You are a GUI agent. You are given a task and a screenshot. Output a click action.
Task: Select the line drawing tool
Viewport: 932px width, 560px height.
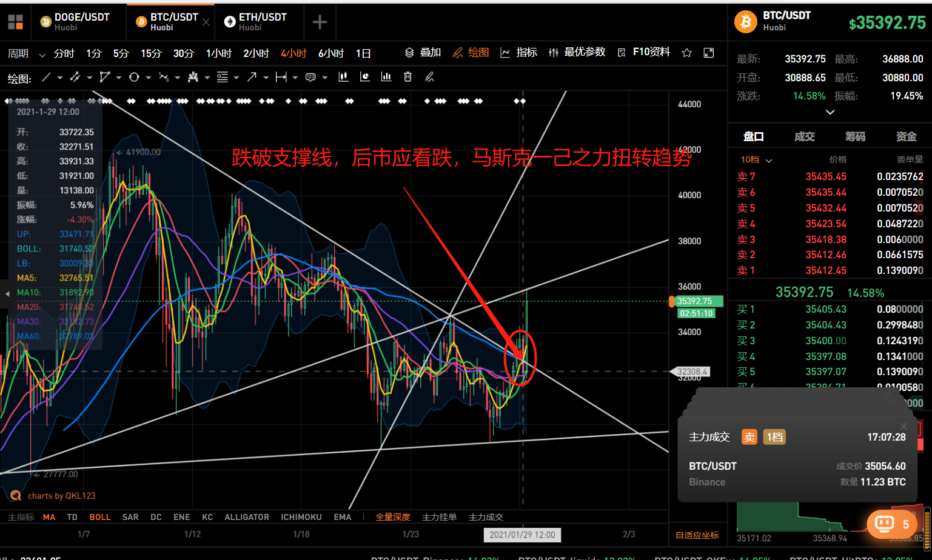coord(46,78)
